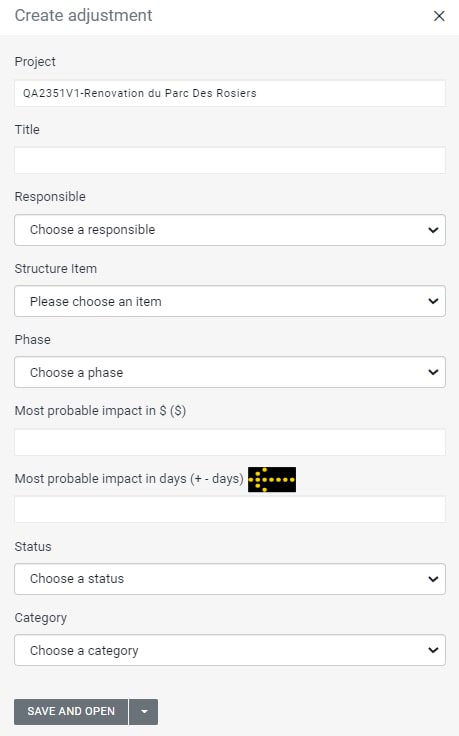Focus the Most probable impact in days field
This screenshot has height=736, width=459.
[x=230, y=509]
